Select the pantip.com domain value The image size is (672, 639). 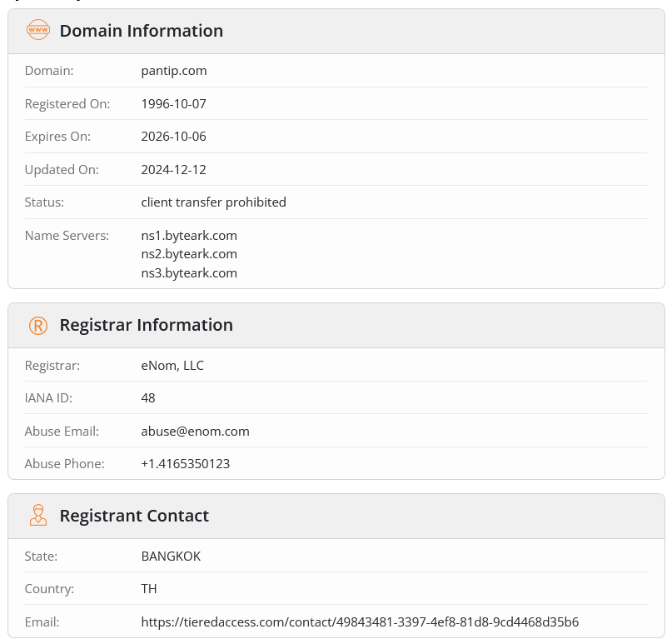174,71
